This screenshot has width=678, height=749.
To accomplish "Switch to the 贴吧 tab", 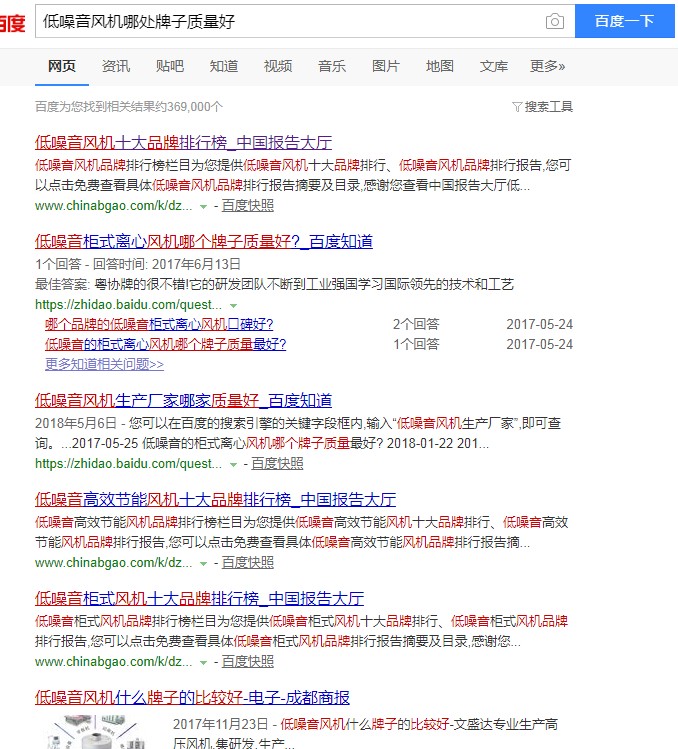I will (170, 66).
